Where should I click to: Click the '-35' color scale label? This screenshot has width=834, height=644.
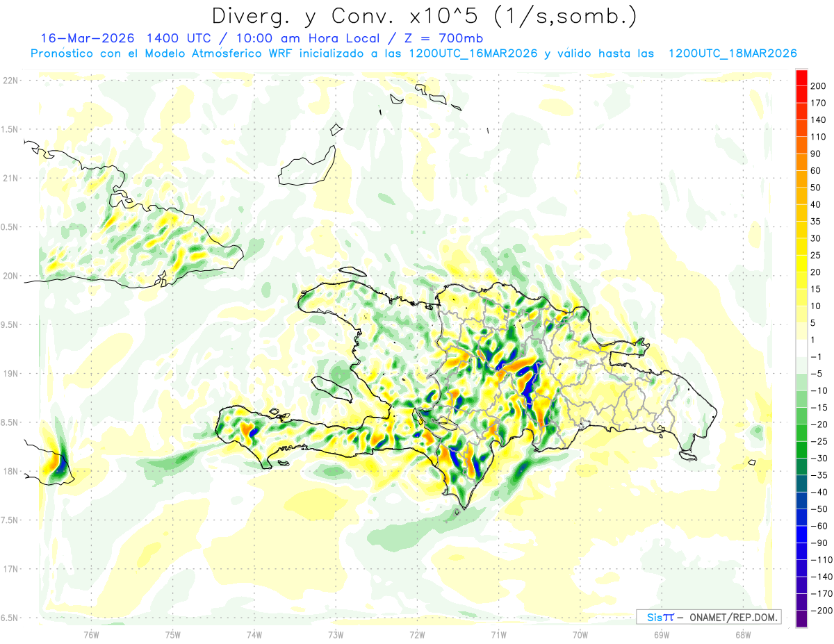click(818, 476)
